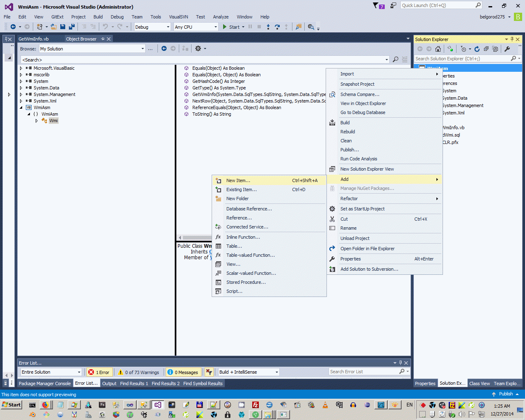The height and width of the screenshot is (420, 525).
Task: Click the Visual Studio icon in the taskbar
Action: pyautogui.click(x=157, y=405)
